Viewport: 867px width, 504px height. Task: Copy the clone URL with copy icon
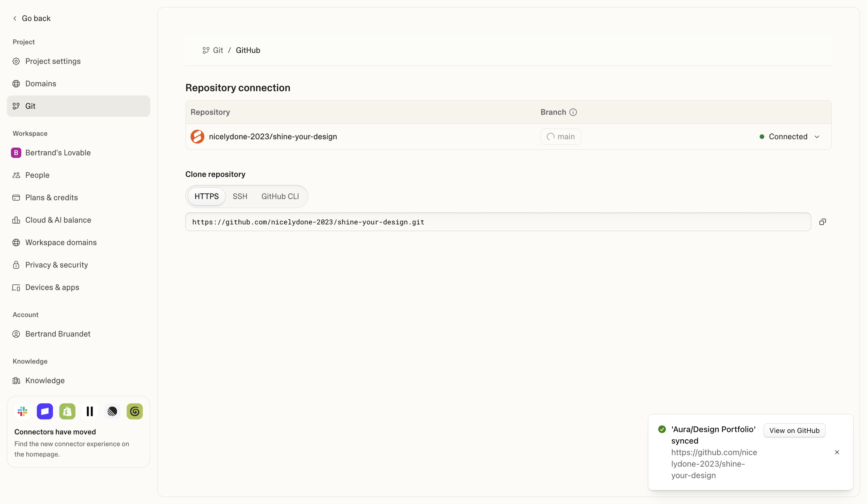[823, 222]
